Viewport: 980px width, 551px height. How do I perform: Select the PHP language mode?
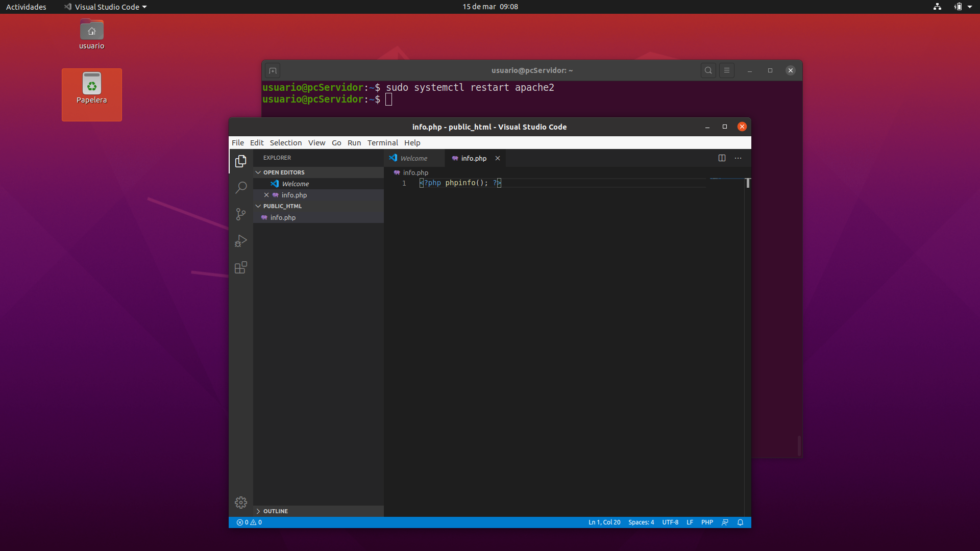click(707, 522)
